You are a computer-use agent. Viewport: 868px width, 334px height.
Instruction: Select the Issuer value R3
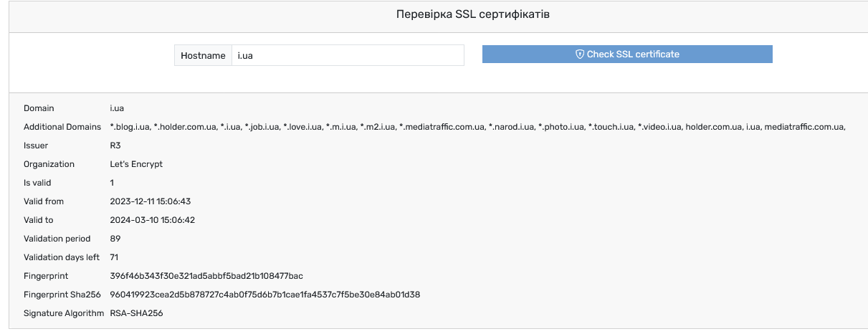pos(115,145)
